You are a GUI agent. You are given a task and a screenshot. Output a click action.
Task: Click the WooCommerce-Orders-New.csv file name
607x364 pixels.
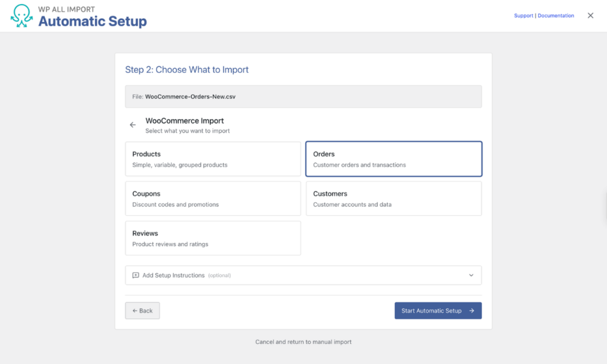click(190, 97)
